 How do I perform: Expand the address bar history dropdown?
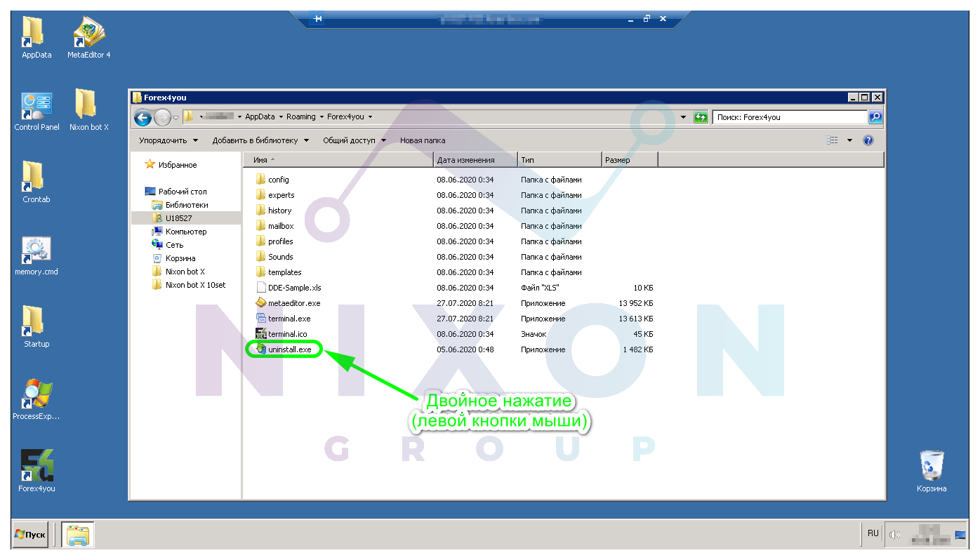684,117
